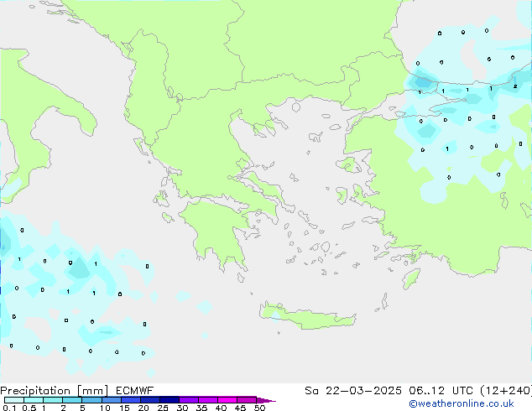Select the 2–5 mm cyan legend swatch
The height and width of the screenshot is (411, 532).
72,400
